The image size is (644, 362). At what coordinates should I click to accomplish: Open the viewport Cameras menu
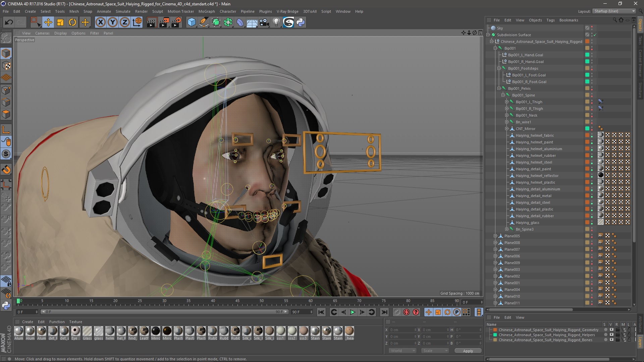click(x=42, y=33)
